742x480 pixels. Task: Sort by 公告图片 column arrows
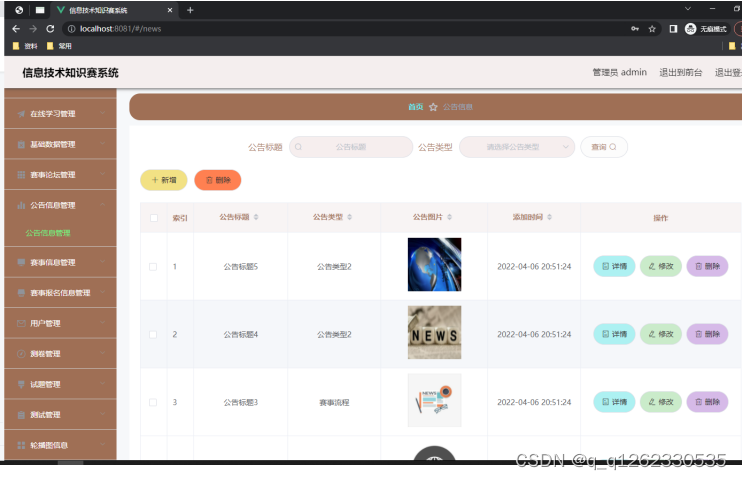pos(450,217)
